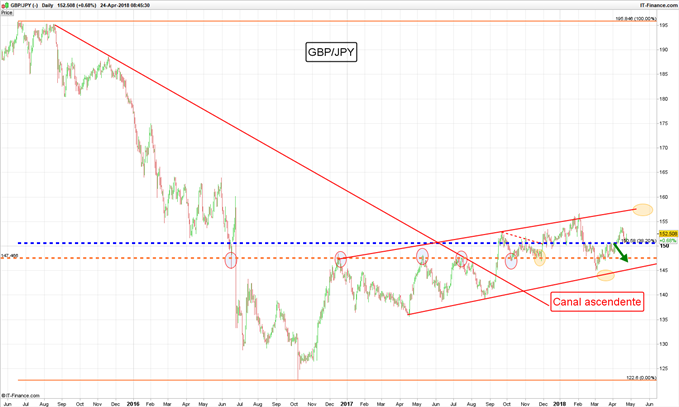Image resolution: width=679 pixels, height=407 pixels.
Task: Click the 130 value on price axis
Action: click(663, 344)
